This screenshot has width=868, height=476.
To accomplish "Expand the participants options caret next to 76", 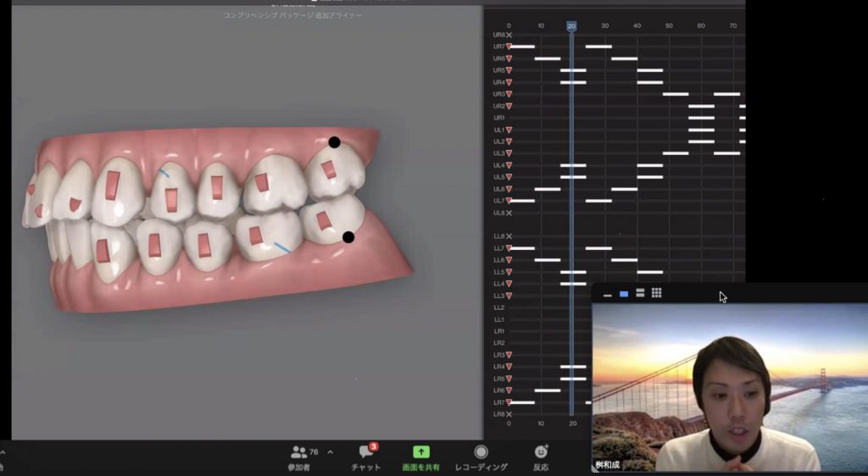I will coord(331,452).
